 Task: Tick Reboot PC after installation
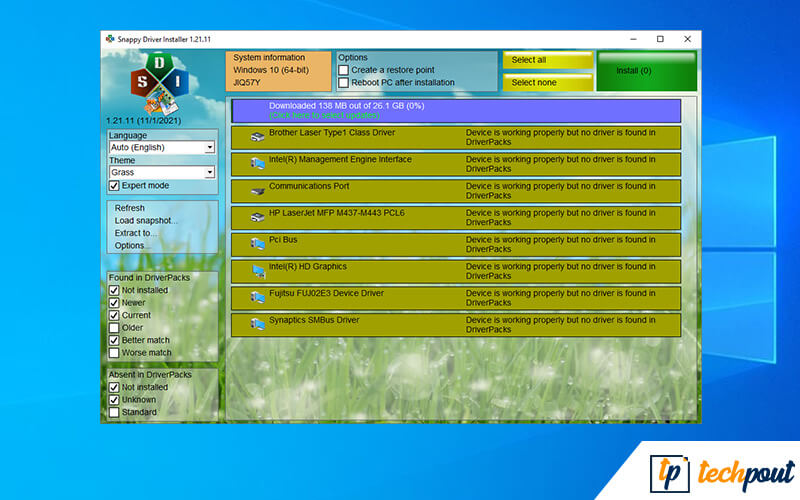pyautogui.click(x=344, y=83)
